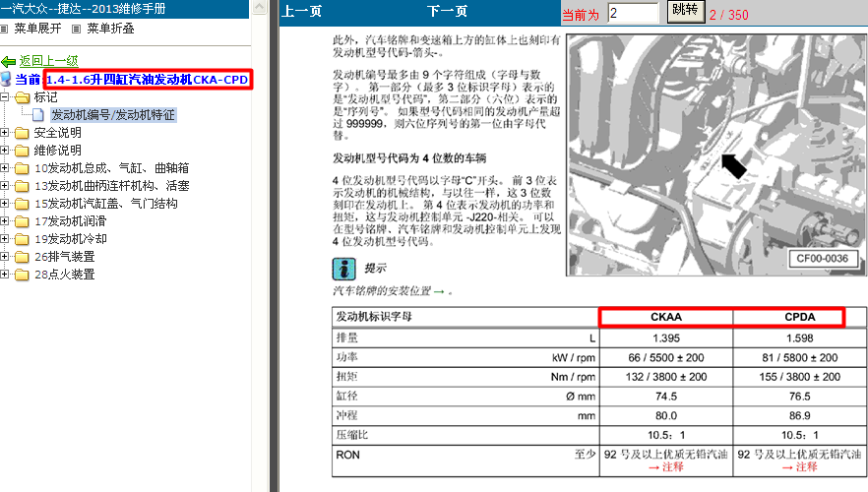The width and height of the screenshot is (868, 492).
Task: Collapse the 标记 tree node
Action: click(4, 96)
